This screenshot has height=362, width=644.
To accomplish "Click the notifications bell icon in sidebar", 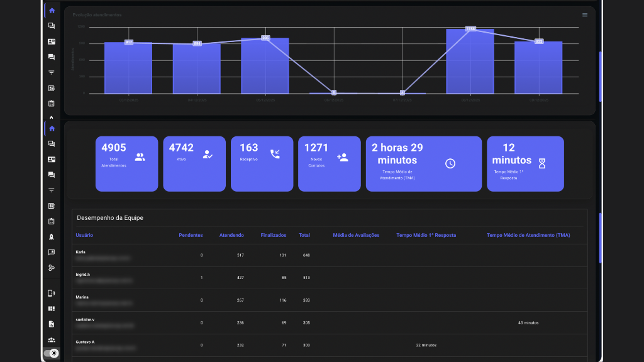I will [x=51, y=236].
